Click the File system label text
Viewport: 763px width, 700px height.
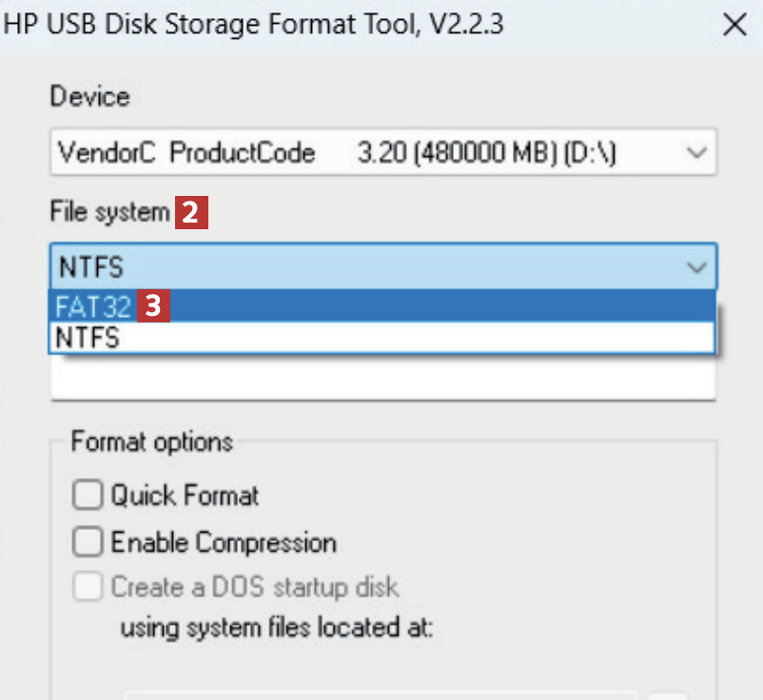pyautogui.click(x=109, y=213)
